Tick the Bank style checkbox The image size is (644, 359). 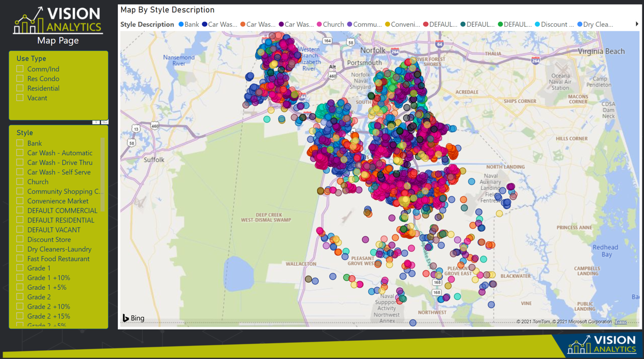point(20,143)
